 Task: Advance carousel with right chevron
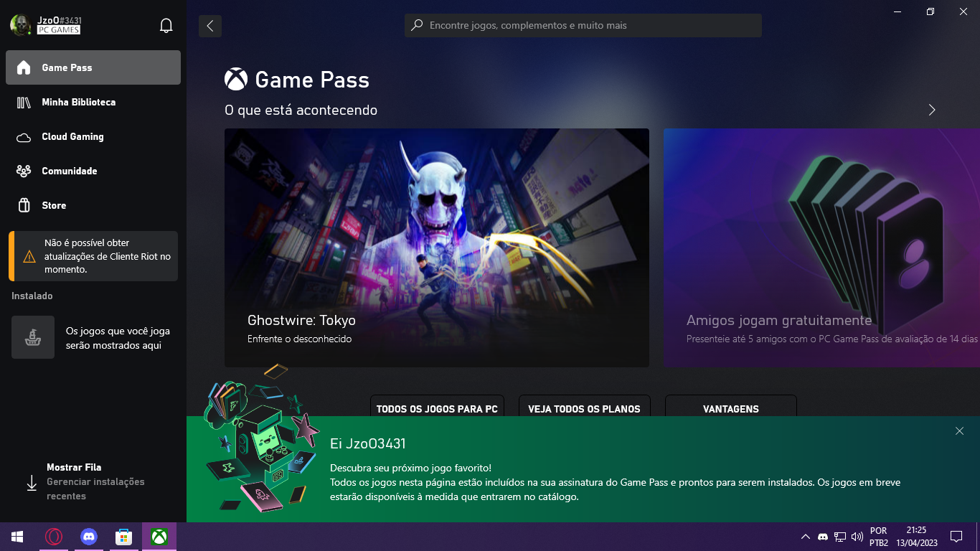(932, 110)
